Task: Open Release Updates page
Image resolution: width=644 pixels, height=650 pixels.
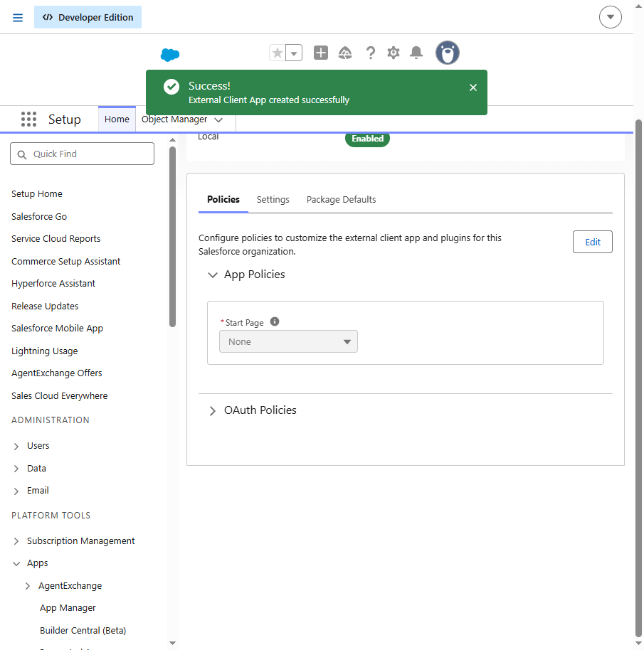Action: click(x=45, y=307)
